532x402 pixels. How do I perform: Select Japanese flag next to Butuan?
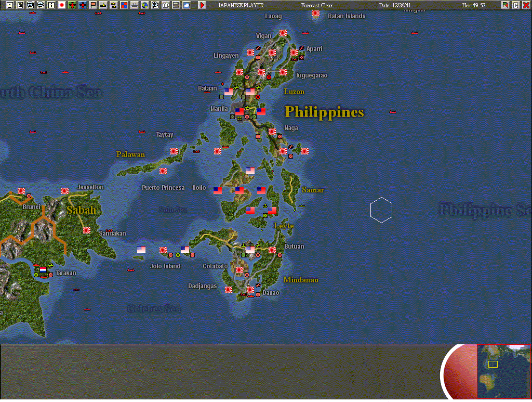coord(272,250)
